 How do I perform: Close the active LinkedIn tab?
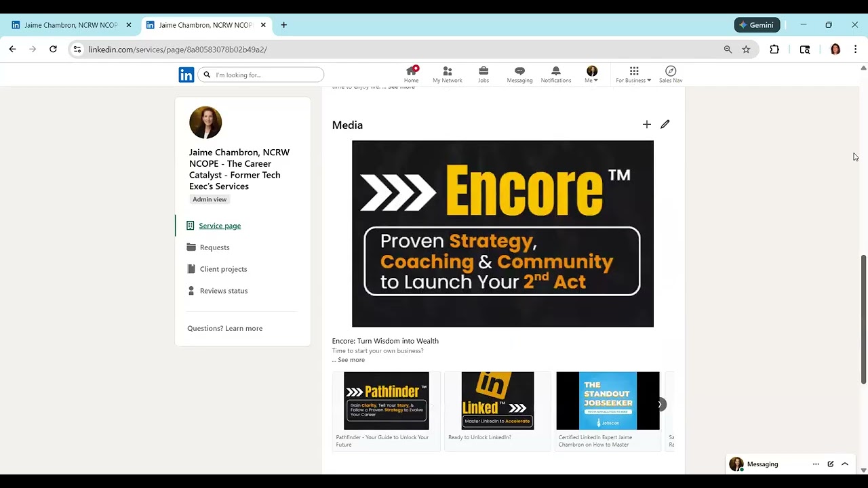point(263,25)
